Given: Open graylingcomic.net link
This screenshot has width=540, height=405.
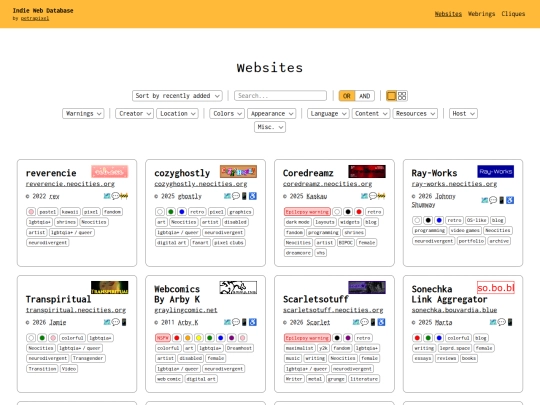Looking at the screenshot, I should tap(186, 310).
